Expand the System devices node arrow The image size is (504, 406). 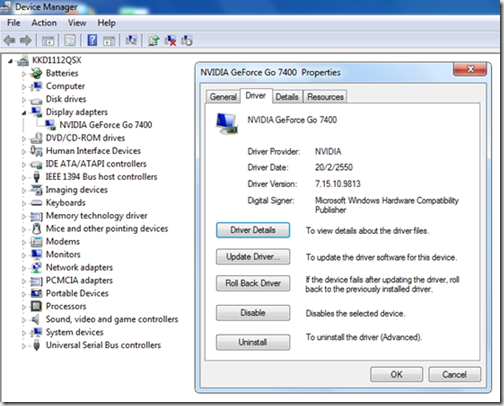pyautogui.click(x=24, y=333)
